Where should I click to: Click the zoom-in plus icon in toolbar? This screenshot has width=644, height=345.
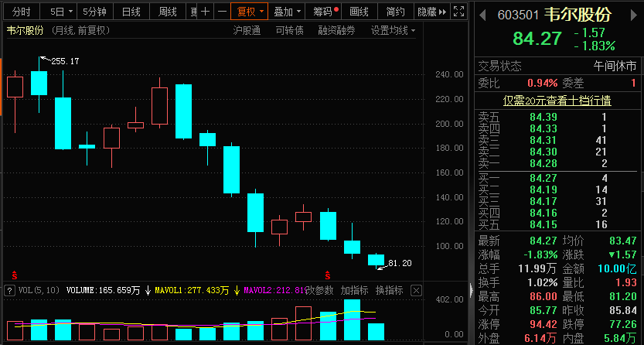[x=204, y=12]
